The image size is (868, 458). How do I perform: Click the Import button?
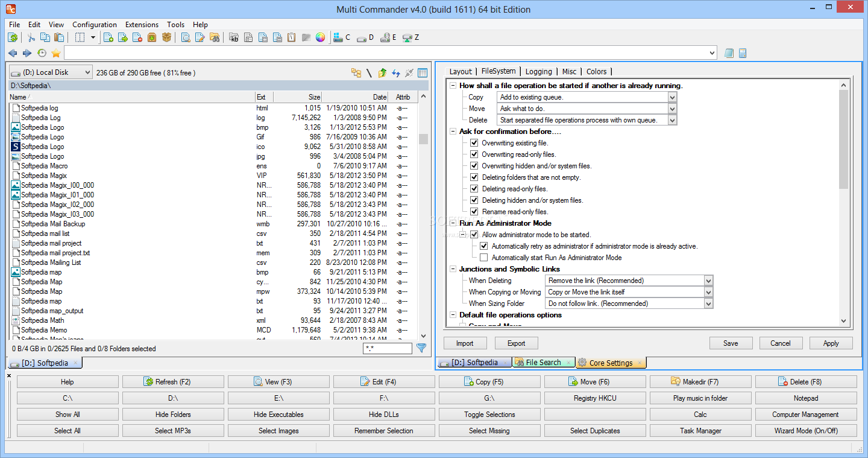point(465,343)
